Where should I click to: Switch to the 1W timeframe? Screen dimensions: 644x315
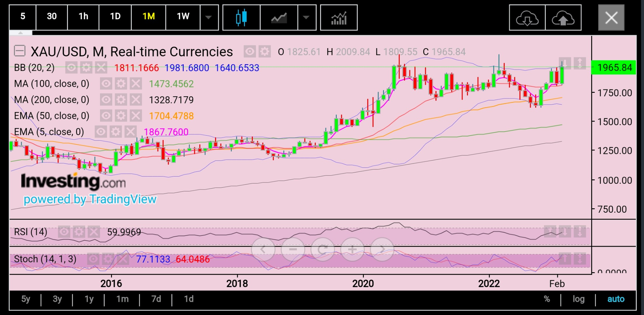(183, 17)
